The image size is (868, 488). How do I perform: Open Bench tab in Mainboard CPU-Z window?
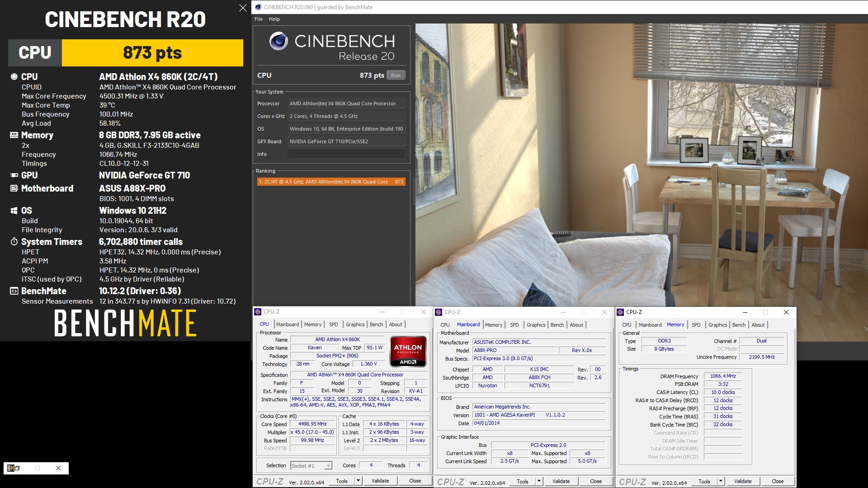[x=557, y=325]
